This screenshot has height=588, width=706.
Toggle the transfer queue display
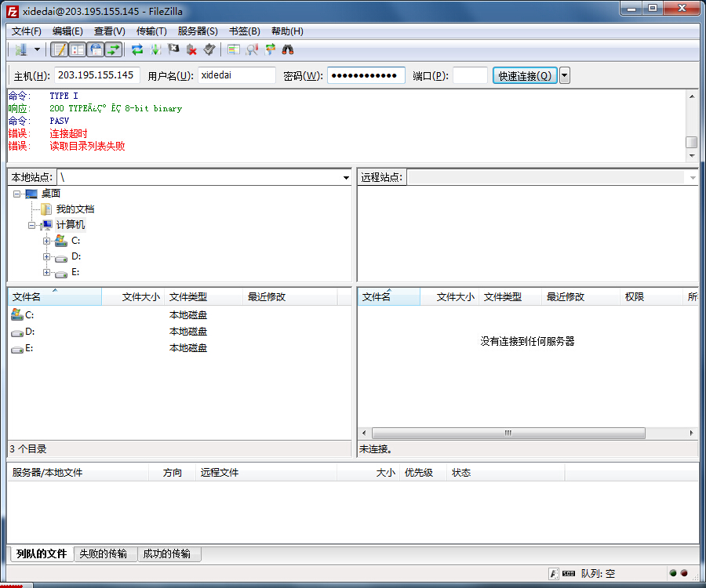[114, 49]
